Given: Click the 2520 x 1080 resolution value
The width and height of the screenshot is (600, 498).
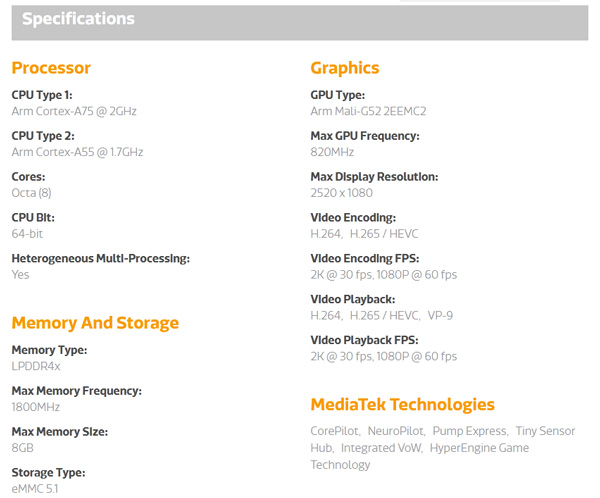Looking at the screenshot, I should point(341,193).
